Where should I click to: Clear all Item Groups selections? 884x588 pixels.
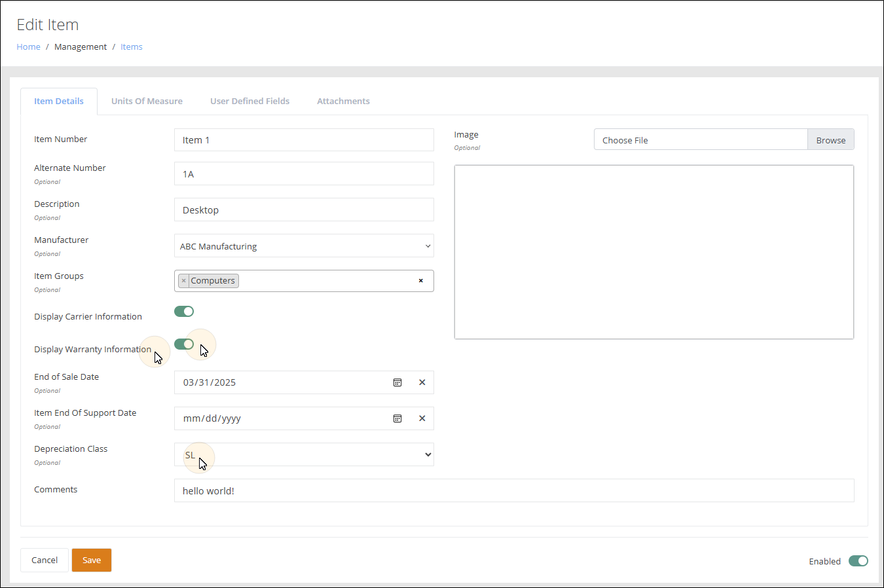click(421, 281)
